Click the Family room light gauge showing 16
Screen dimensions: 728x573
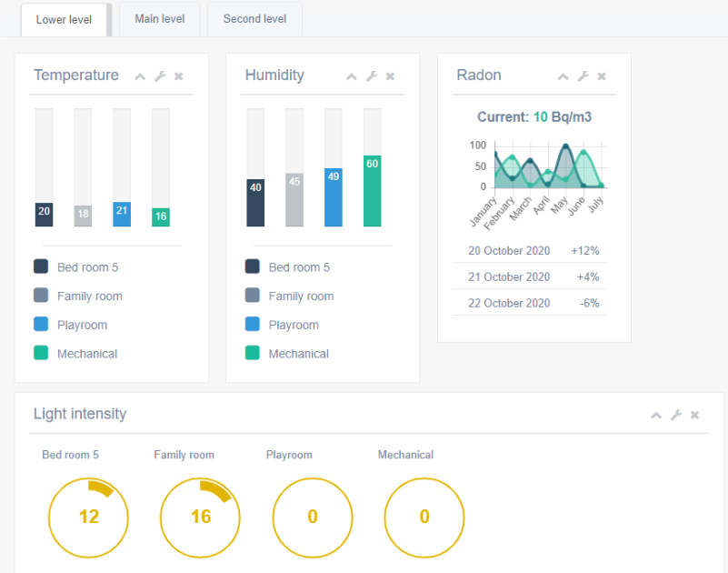tap(200, 518)
